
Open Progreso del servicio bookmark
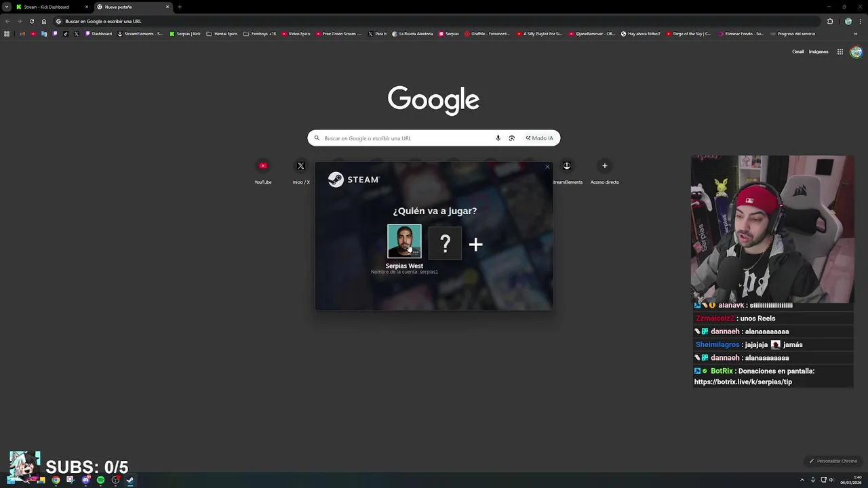792,34
